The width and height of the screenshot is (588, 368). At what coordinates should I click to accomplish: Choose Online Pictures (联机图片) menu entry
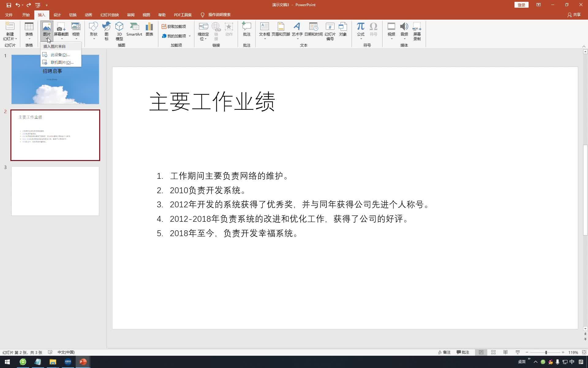(61, 62)
